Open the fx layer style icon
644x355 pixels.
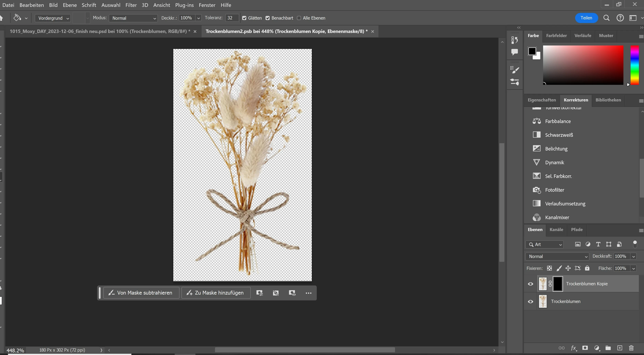(x=573, y=348)
